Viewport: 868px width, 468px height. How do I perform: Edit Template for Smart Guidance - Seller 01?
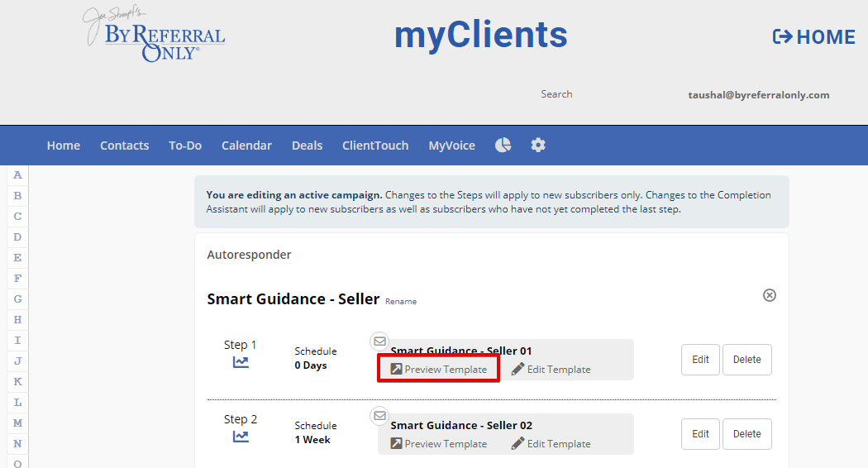[551, 370]
